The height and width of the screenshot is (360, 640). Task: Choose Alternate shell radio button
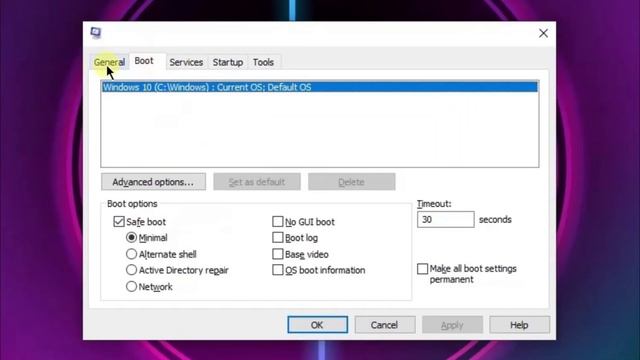click(x=131, y=254)
